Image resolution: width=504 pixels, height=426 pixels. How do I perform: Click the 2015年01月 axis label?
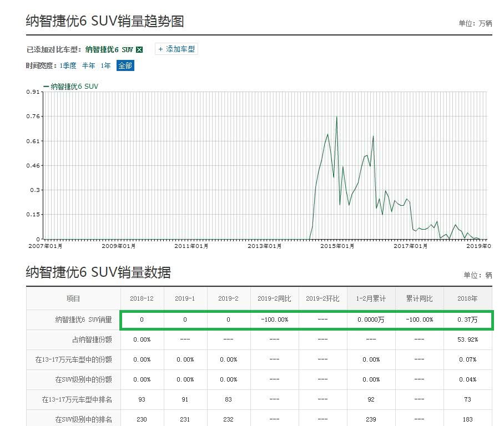point(337,246)
